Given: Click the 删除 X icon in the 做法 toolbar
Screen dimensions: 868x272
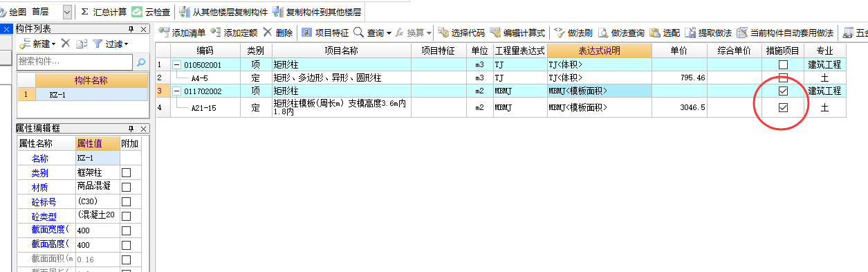Looking at the screenshot, I should click(x=267, y=32).
